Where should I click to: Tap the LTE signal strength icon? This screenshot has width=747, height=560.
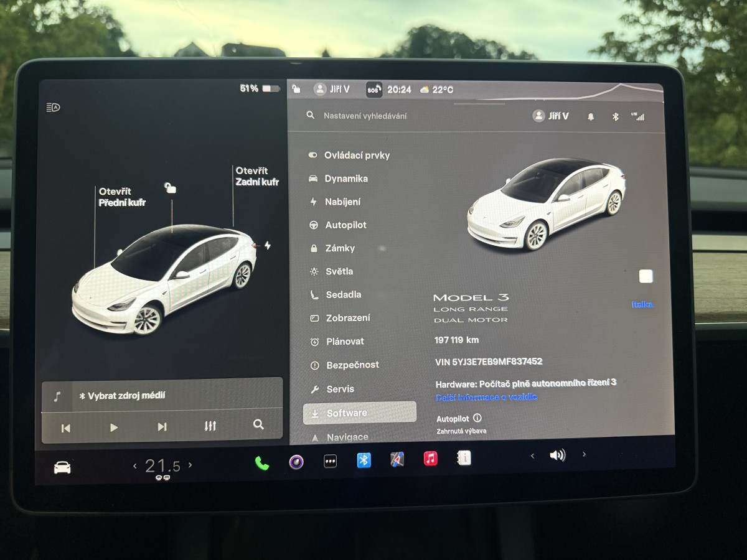(x=637, y=116)
